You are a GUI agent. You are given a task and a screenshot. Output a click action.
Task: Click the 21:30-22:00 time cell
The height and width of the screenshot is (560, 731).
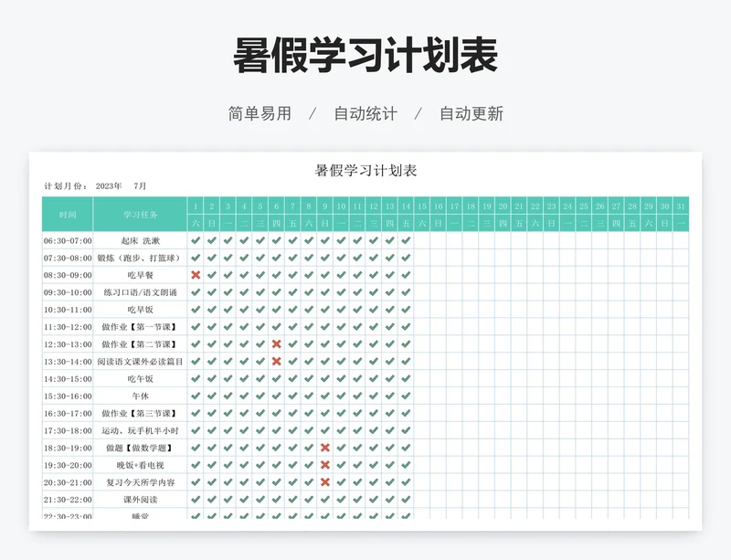(x=68, y=500)
